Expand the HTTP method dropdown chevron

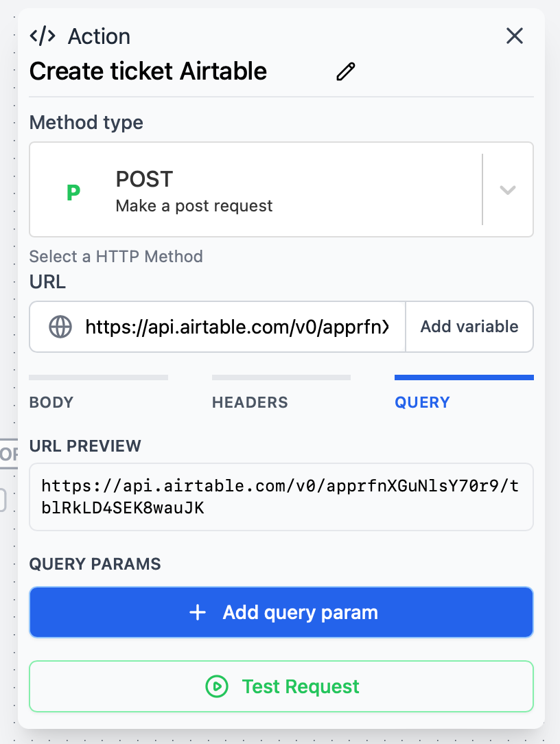tap(507, 189)
